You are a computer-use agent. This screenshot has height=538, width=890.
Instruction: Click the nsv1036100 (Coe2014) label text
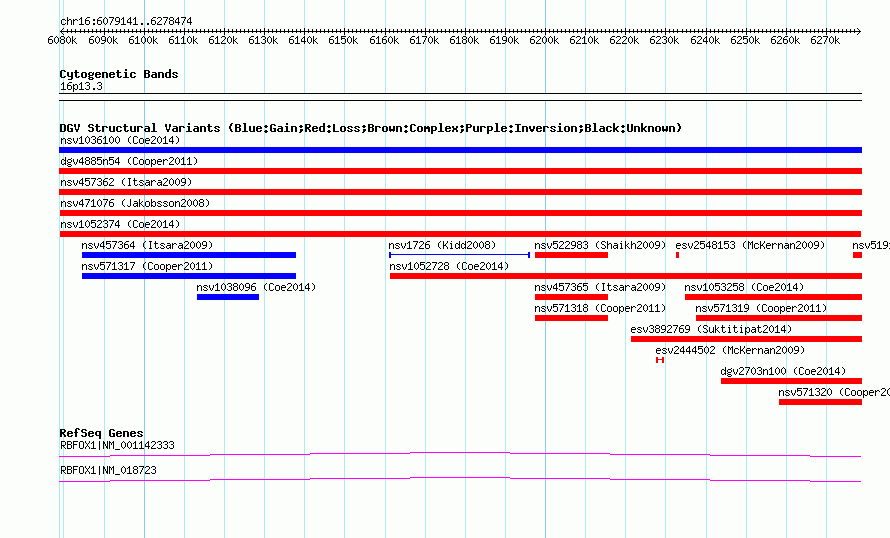pos(120,140)
